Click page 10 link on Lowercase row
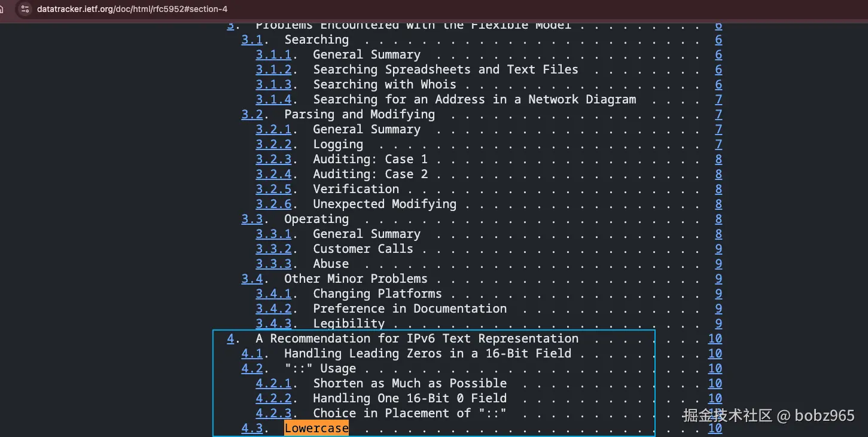This screenshot has height=437, width=868. tap(715, 429)
